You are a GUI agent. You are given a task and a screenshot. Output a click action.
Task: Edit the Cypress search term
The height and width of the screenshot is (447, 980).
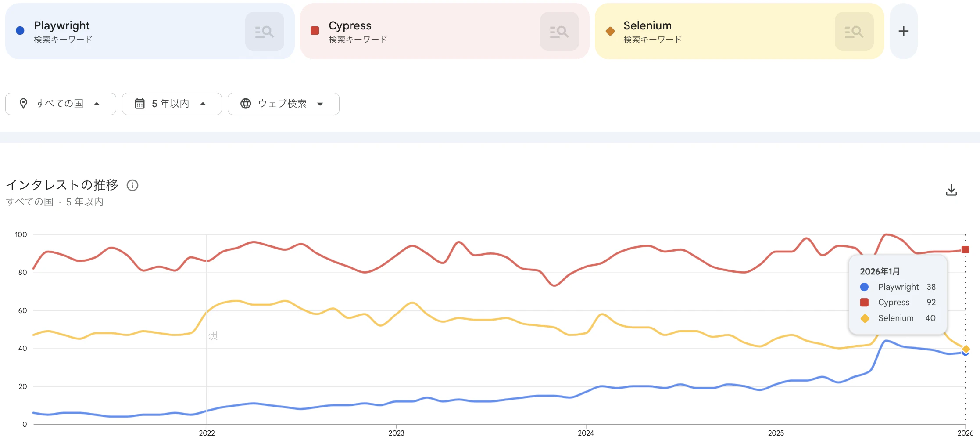350,25
